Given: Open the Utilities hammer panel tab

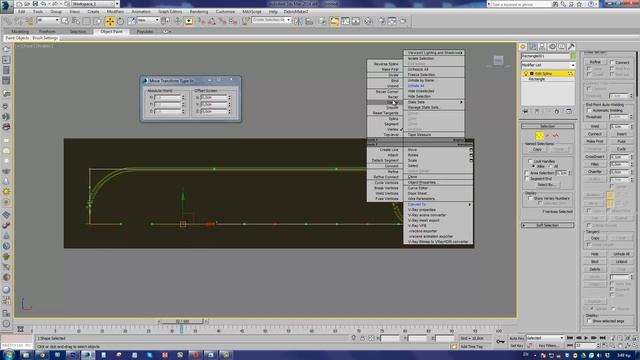Looking at the screenshot, I should [571, 47].
